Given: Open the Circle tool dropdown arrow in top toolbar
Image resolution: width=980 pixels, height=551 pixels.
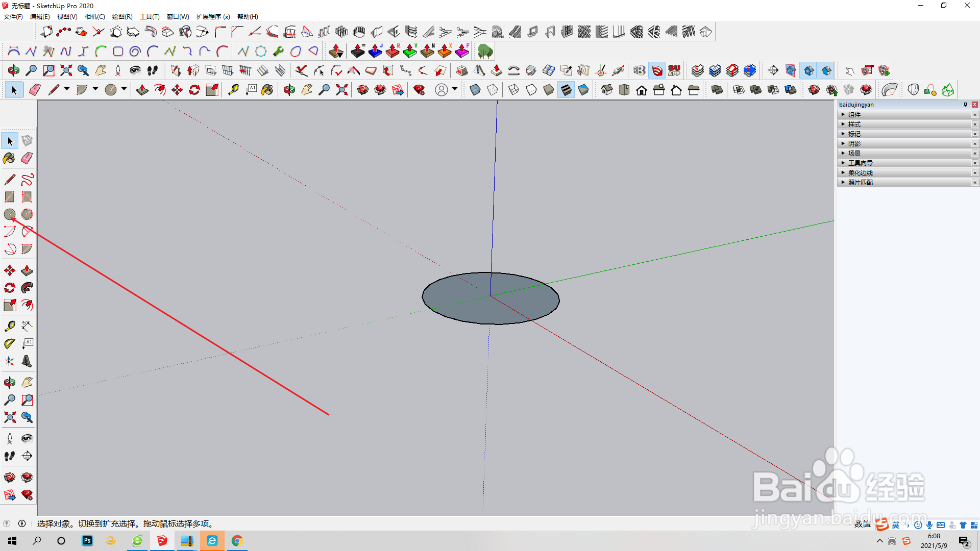Looking at the screenshot, I should [124, 89].
